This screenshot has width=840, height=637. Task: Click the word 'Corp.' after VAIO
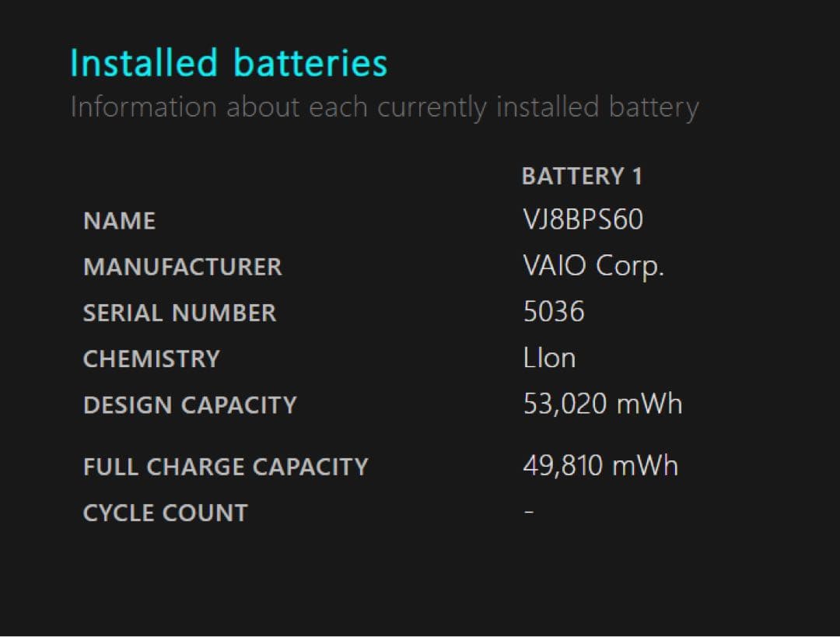(x=630, y=267)
